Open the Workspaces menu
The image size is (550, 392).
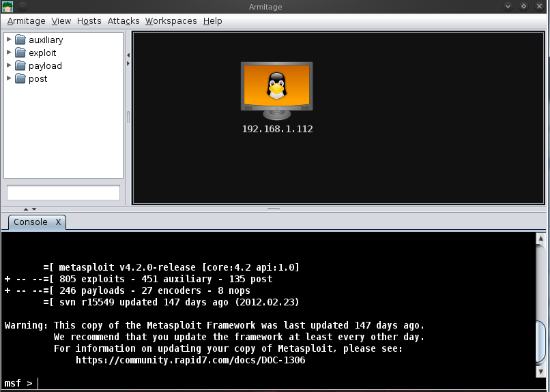(x=171, y=21)
